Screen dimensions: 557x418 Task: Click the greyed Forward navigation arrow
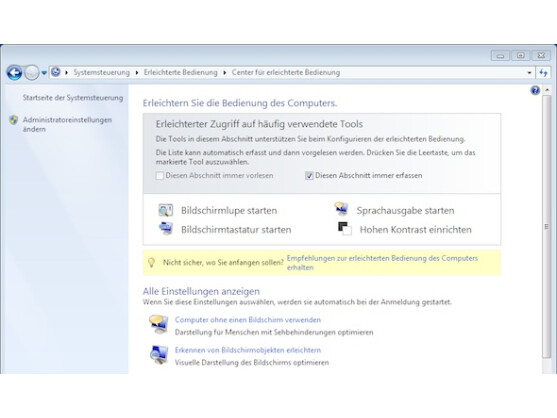(32, 73)
